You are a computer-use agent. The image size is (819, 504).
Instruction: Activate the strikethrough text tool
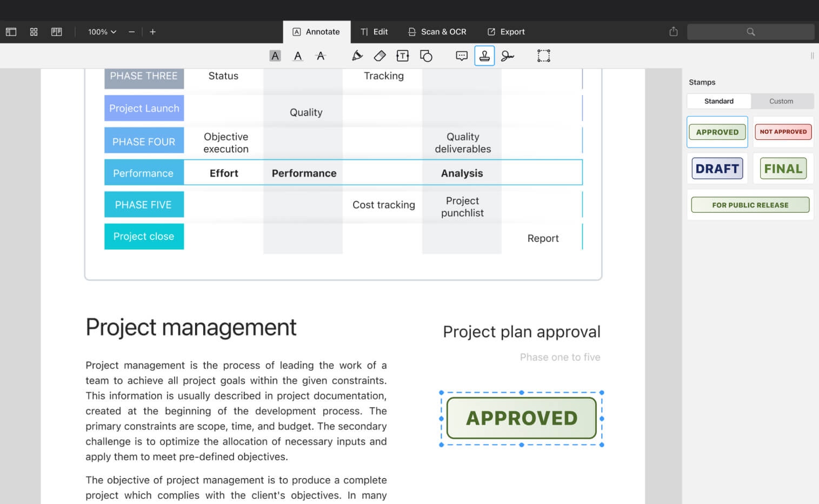click(x=321, y=56)
